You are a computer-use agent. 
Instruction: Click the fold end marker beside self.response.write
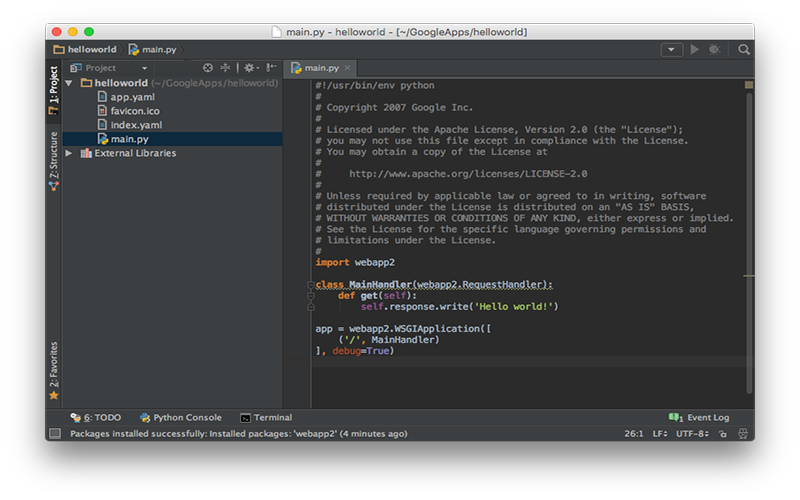(x=310, y=307)
